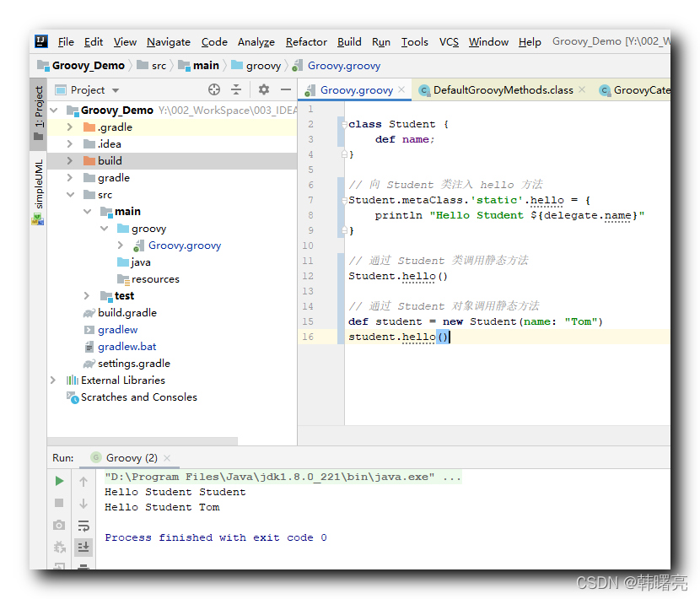Viewport: 700px width, 599px height.
Task: Open Project panel settings gear
Action: point(264,89)
